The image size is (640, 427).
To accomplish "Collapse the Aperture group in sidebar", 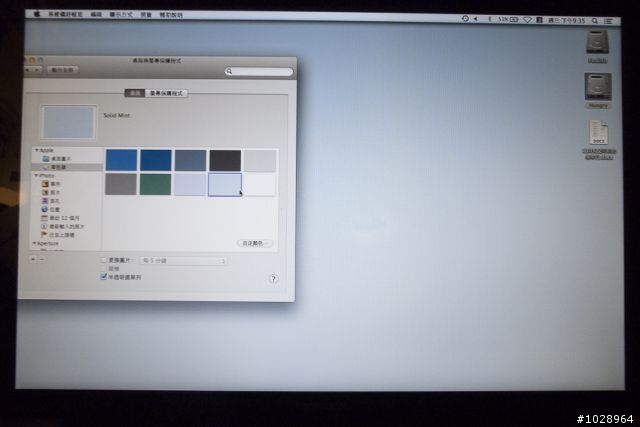I will pos(35,243).
